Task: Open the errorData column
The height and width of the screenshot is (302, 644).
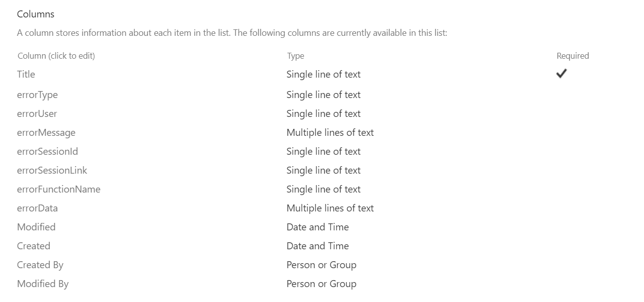Action: [37, 208]
